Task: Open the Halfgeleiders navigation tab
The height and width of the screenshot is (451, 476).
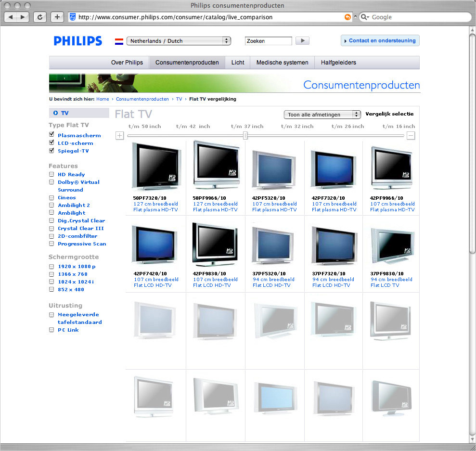Action: click(338, 63)
